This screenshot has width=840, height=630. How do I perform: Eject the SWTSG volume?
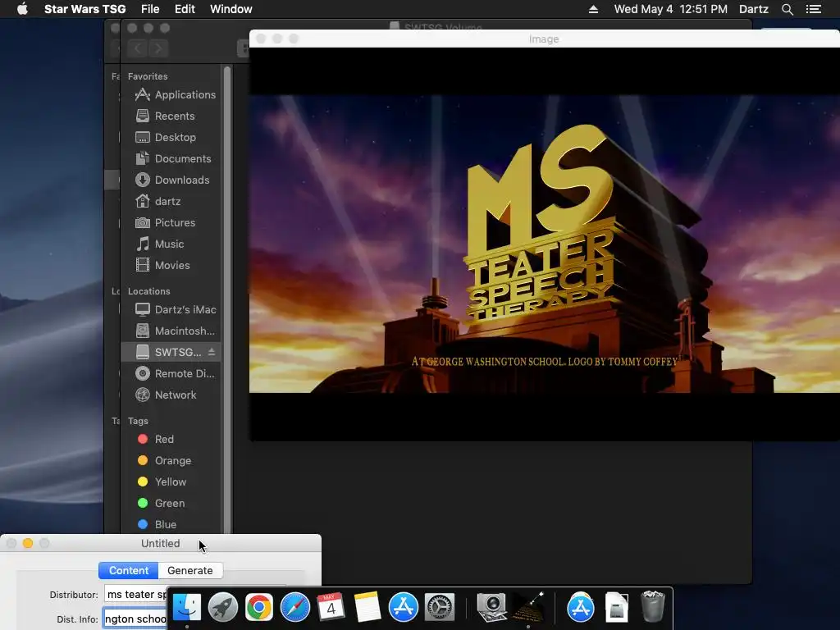tap(212, 352)
